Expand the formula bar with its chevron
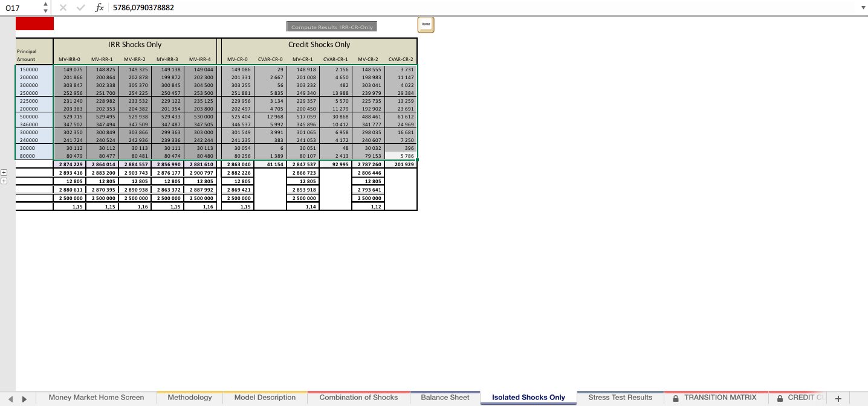Viewport: 868px width, 406px height. click(x=863, y=8)
